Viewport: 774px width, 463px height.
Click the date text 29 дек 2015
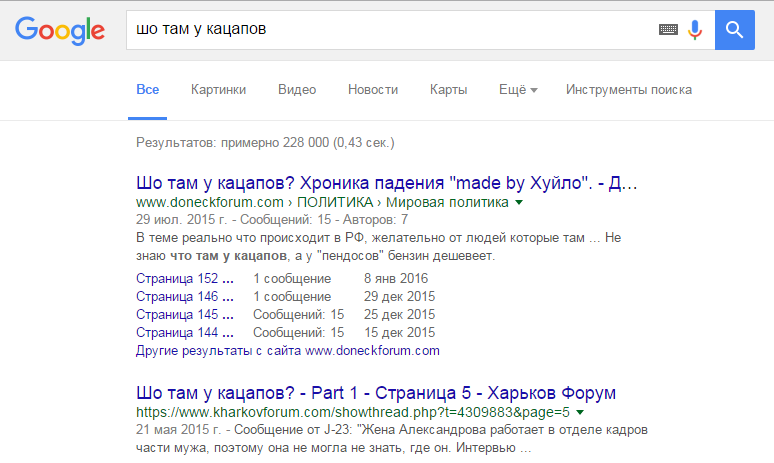(x=399, y=296)
